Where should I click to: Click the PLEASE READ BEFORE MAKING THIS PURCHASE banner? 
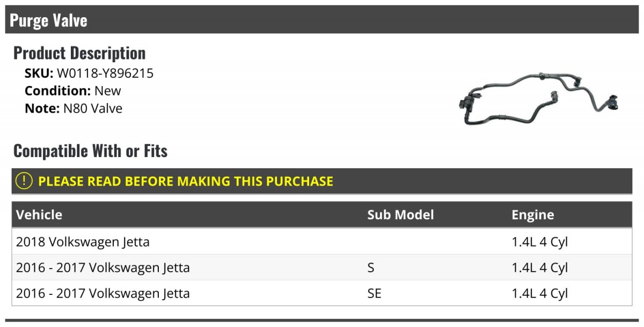pos(322,181)
